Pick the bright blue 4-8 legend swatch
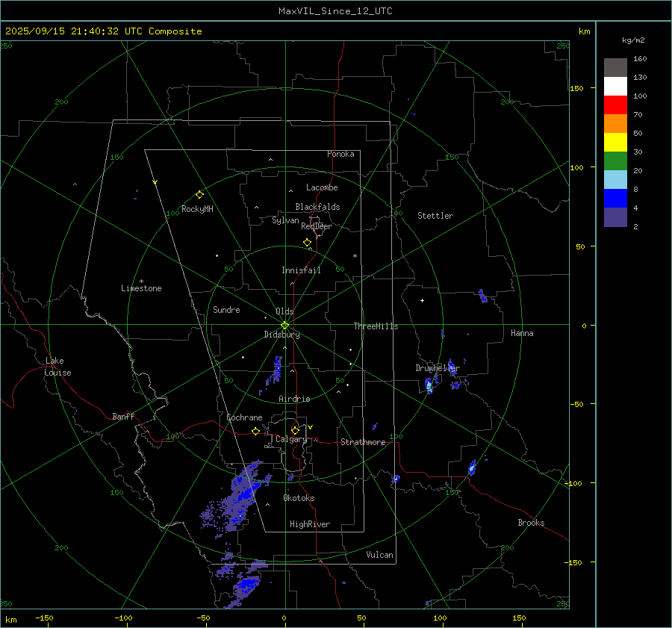Screen dimensions: 672x628 [x=615, y=199]
